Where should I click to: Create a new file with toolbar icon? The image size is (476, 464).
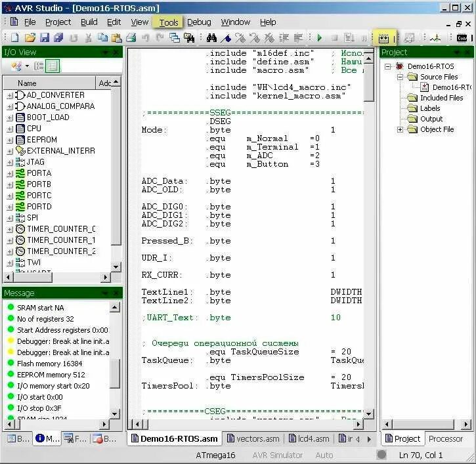pos(15,37)
